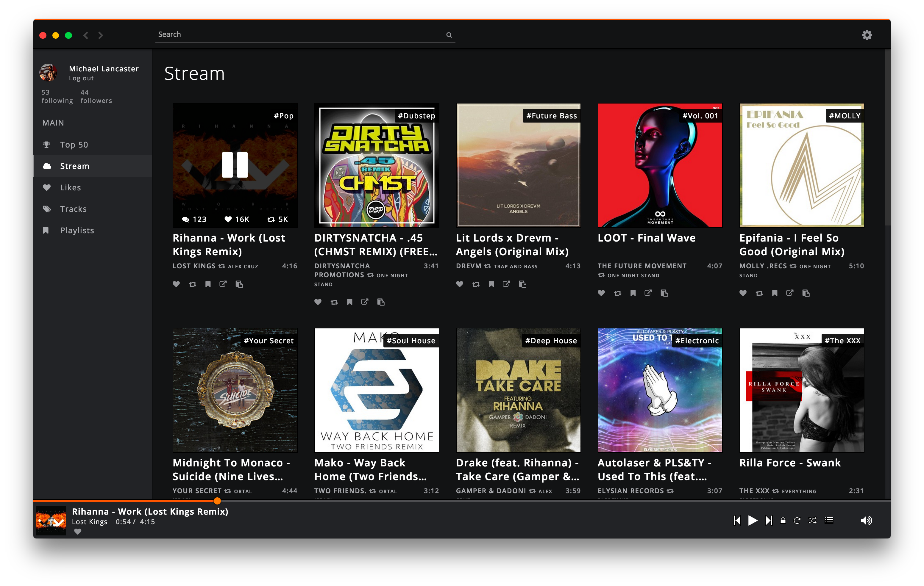Click the queue list icon in player bar

click(830, 520)
